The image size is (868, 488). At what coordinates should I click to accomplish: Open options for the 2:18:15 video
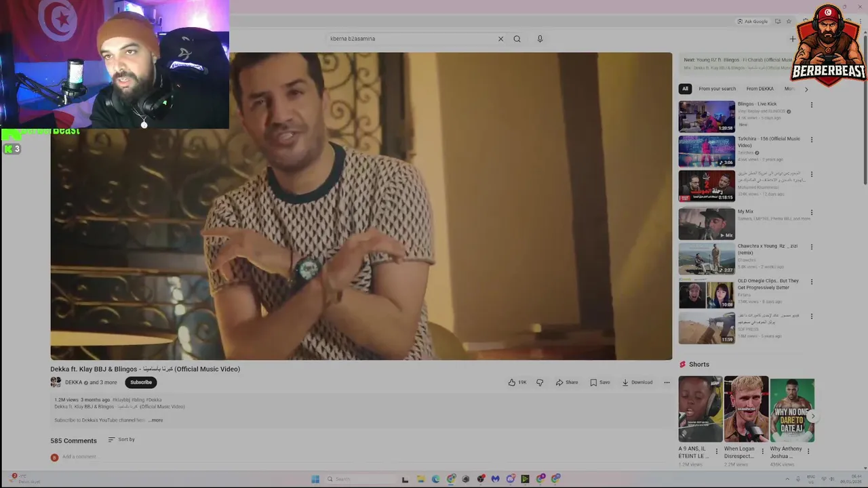tap(811, 174)
